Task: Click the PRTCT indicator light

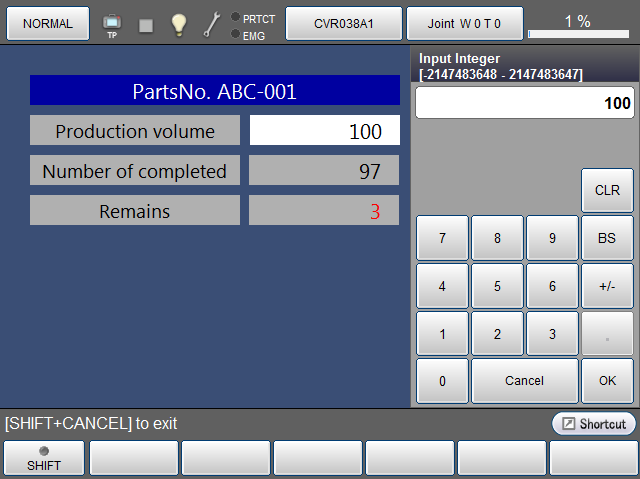Action: click(x=235, y=18)
